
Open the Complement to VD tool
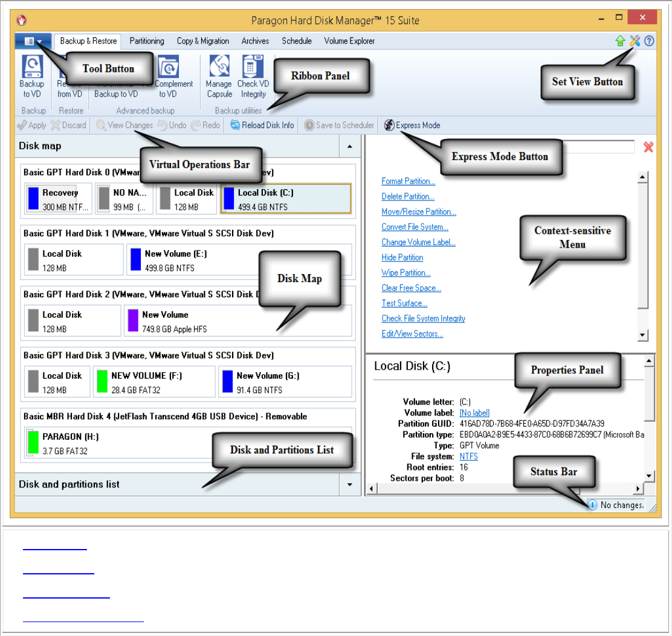pos(170,77)
